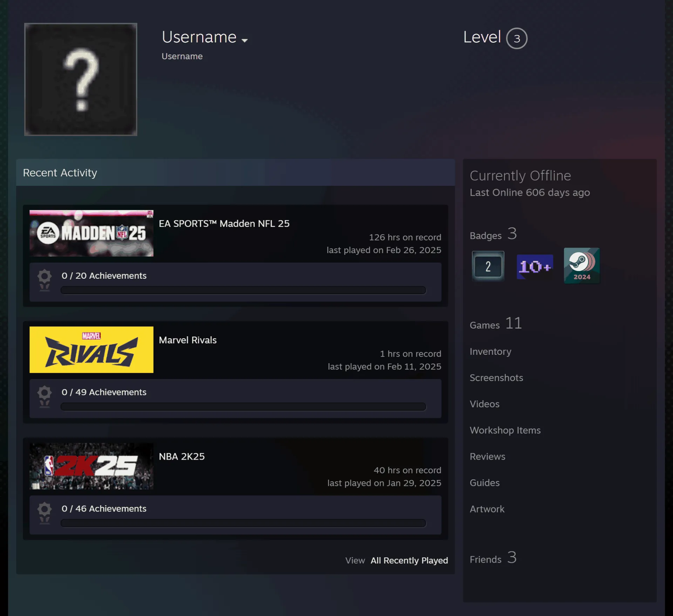Screen dimensions: 673x616
Task: Open the level 2 badge icon
Action: [488, 266]
